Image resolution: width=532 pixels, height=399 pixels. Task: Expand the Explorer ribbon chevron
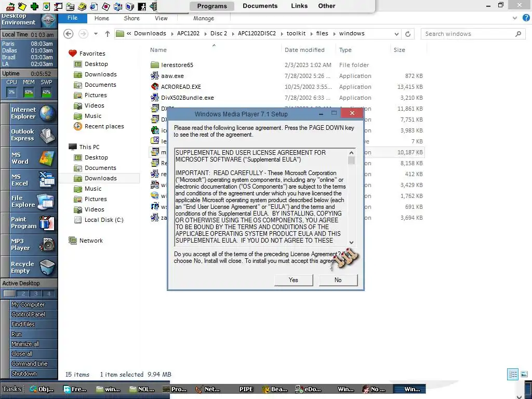[515, 18]
